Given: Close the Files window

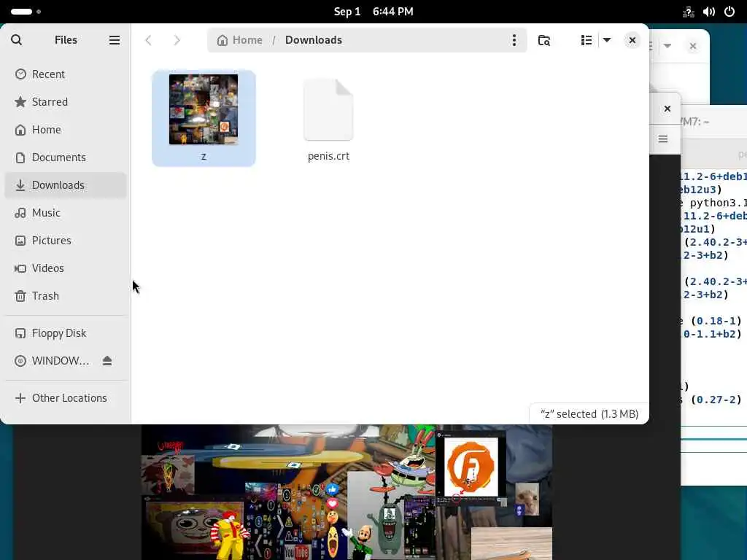Looking at the screenshot, I should tap(632, 40).
